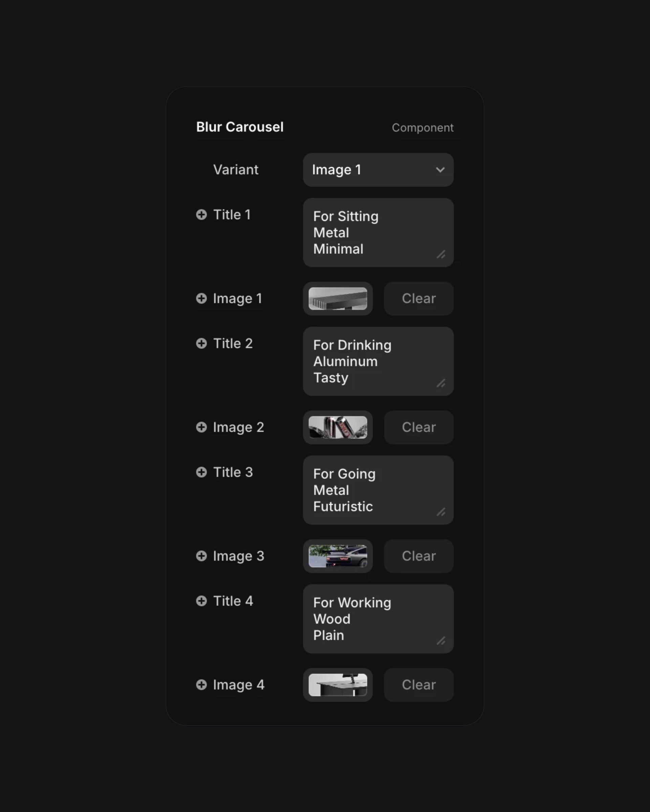Screen dimensions: 650x812
Task: Edit Title 2 text input field
Action: coord(378,361)
